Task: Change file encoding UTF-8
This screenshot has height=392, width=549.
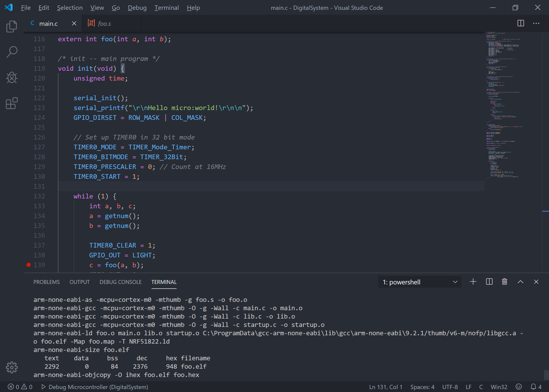Action: pyautogui.click(x=450, y=387)
